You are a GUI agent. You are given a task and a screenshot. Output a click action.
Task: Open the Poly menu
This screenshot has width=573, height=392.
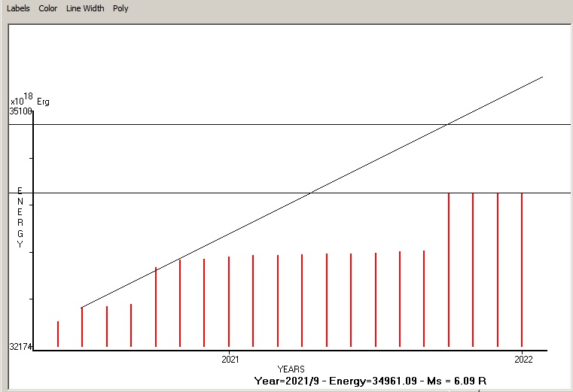pyautogui.click(x=120, y=8)
